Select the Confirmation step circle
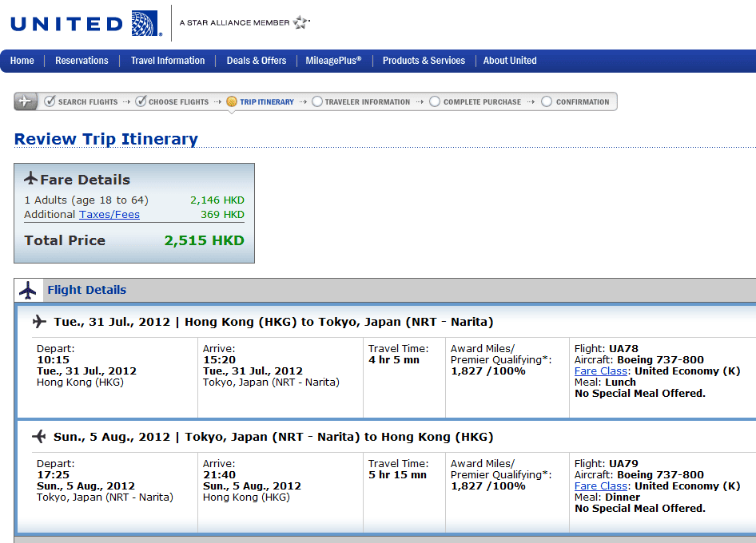This screenshot has height=543, width=756. [x=547, y=101]
